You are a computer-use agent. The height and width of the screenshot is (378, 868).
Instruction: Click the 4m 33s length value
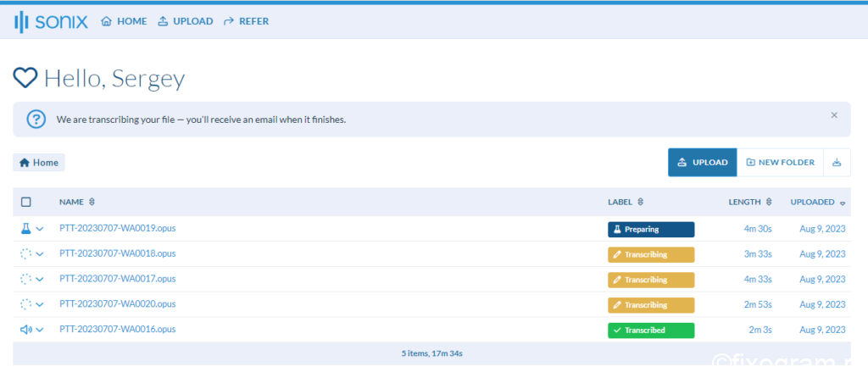click(758, 280)
